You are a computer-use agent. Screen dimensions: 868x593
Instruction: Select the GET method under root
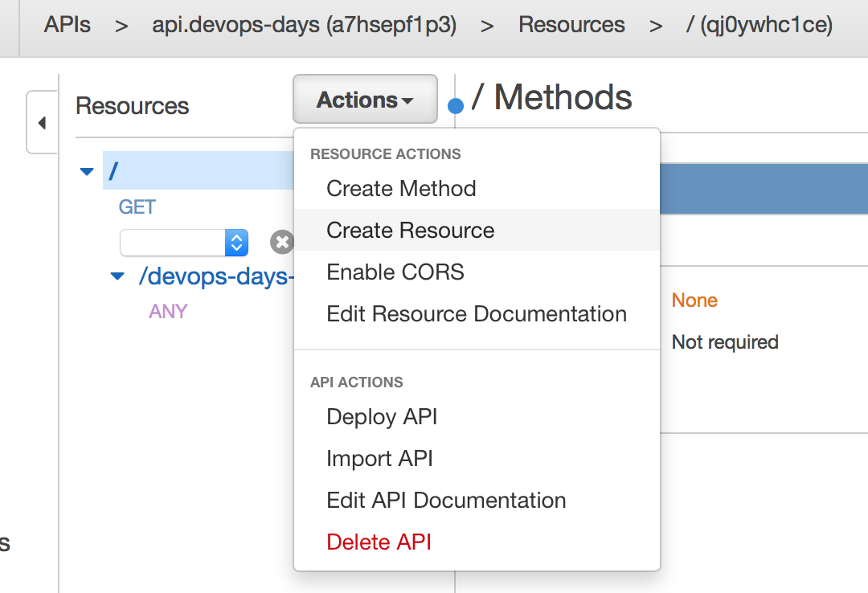[137, 207]
